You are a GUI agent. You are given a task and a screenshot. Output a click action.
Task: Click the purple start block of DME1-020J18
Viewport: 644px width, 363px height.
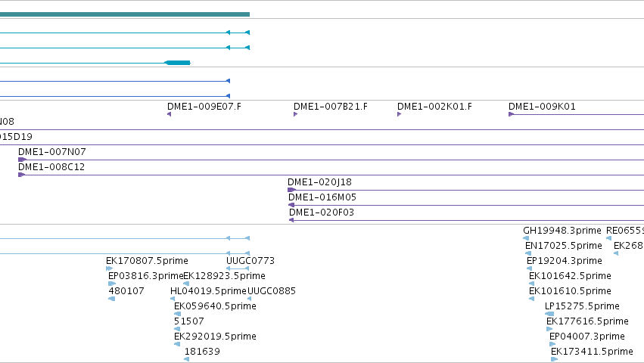point(291,190)
